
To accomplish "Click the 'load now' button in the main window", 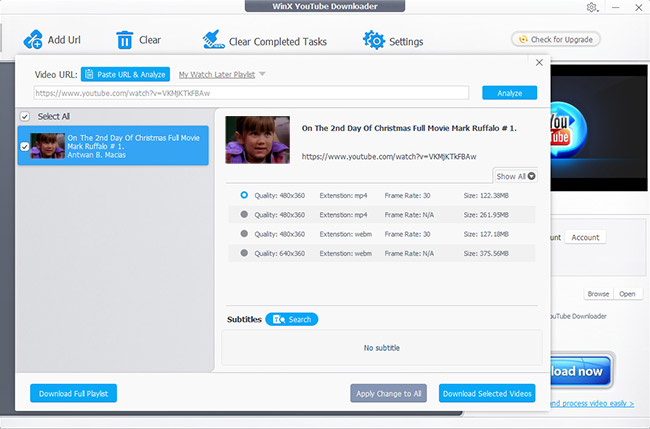I will (x=580, y=371).
